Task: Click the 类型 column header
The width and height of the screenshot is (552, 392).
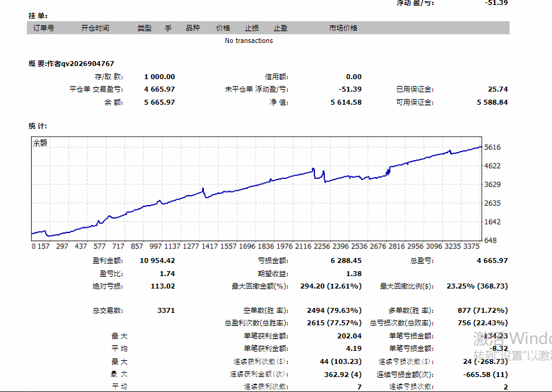Action: point(144,28)
